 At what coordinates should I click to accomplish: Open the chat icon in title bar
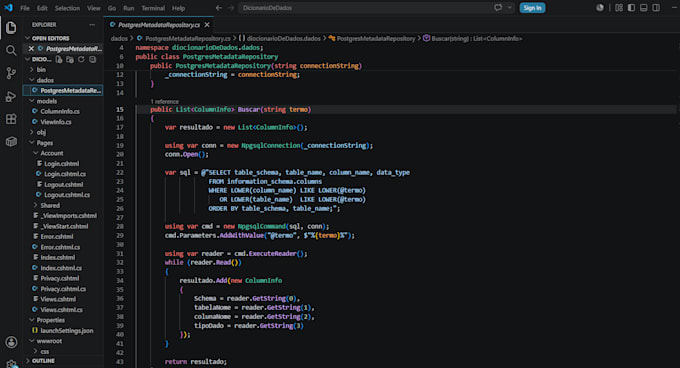point(498,8)
